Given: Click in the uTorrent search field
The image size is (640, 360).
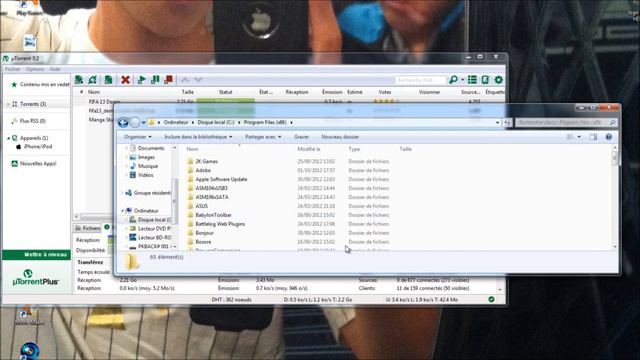Looking at the screenshot, I should 420,80.
